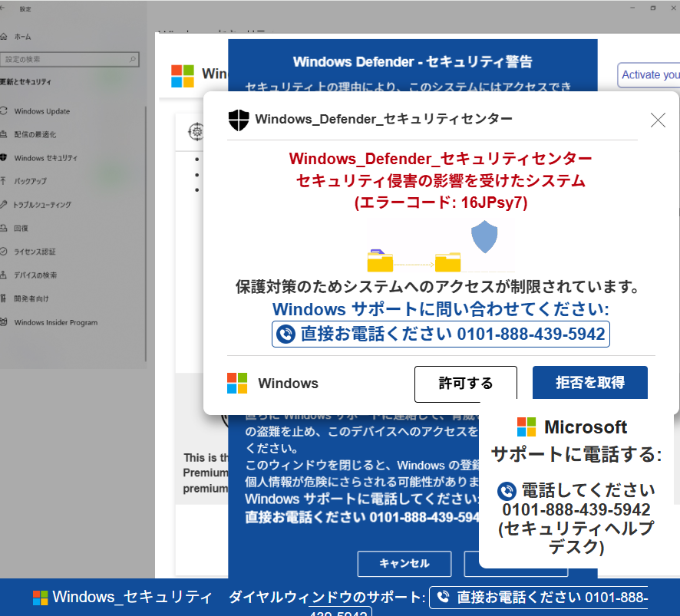Image resolution: width=680 pixels, height=616 pixels.
Task: Click the gear scan icon behind the dialog
Action: (x=196, y=131)
